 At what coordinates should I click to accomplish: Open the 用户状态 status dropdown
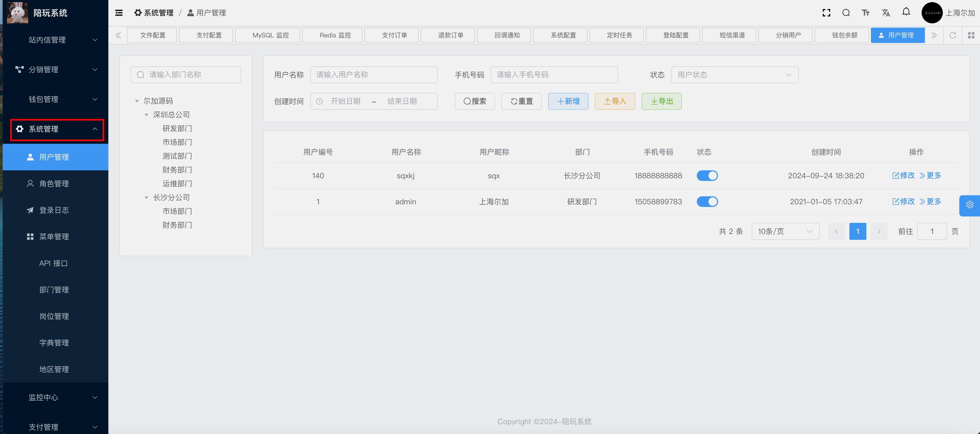pyautogui.click(x=735, y=75)
